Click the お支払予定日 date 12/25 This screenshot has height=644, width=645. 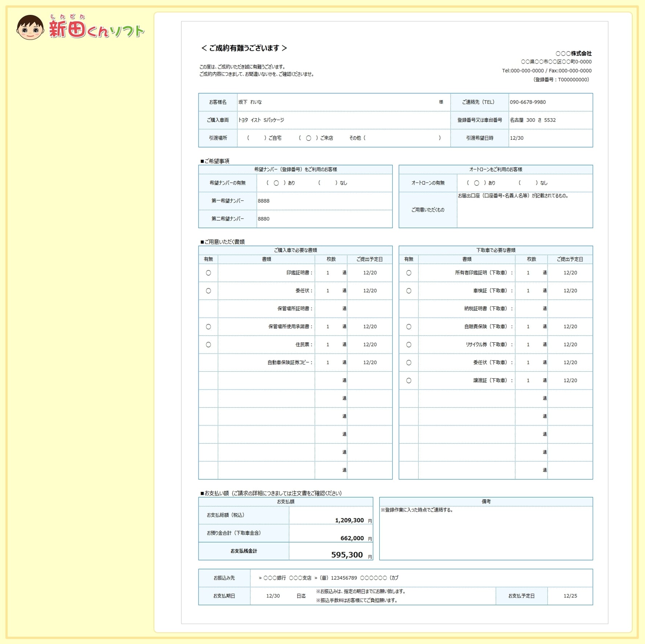[x=570, y=596]
